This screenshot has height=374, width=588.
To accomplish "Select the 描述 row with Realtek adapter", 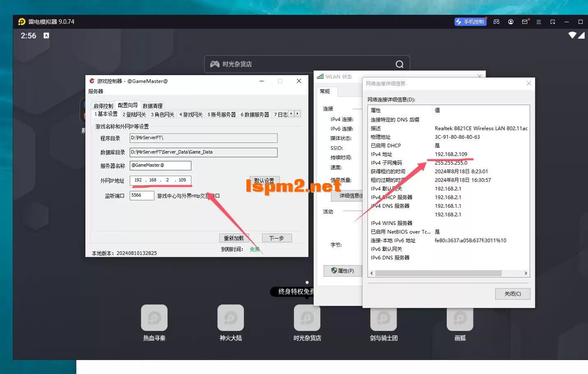I will click(448, 128).
